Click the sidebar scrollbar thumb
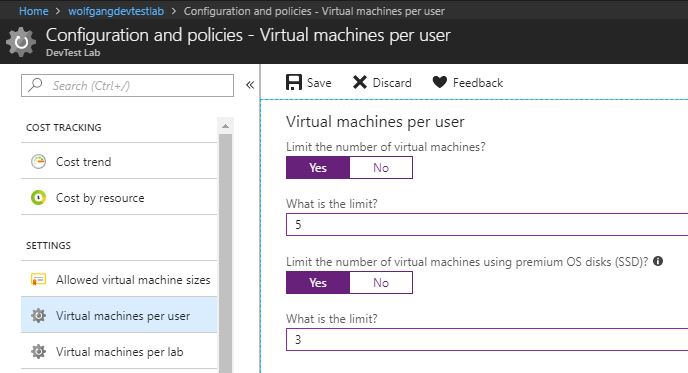 coord(226,254)
